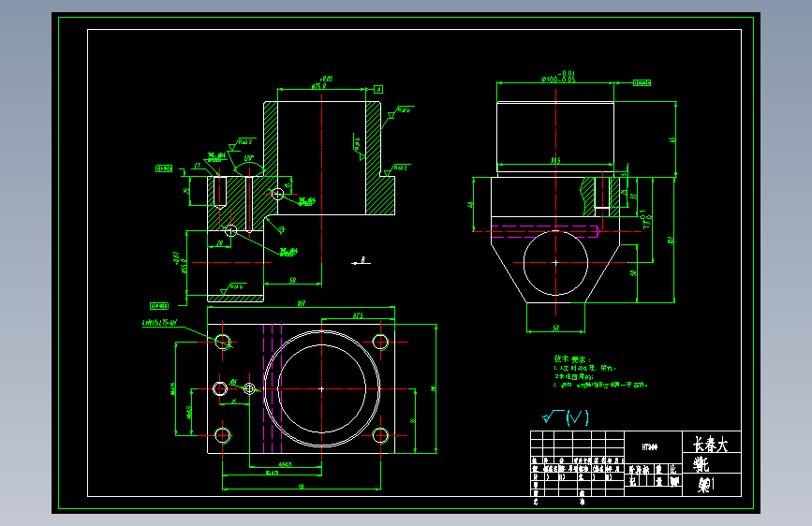
Task: Click the tolerance frame at section view lower left
Action: (x=159, y=306)
